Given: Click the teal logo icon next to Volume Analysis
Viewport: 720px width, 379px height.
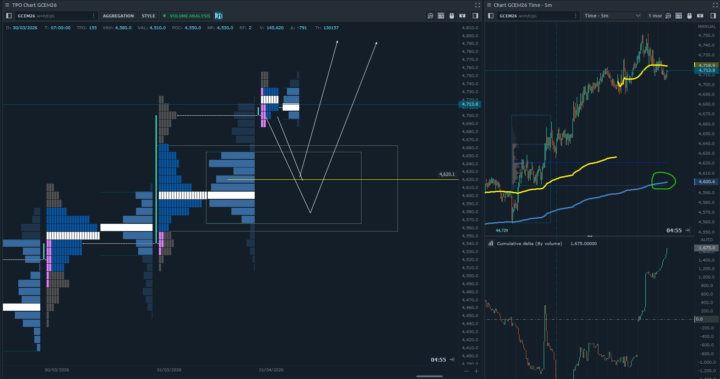Looking at the screenshot, I should [219, 16].
